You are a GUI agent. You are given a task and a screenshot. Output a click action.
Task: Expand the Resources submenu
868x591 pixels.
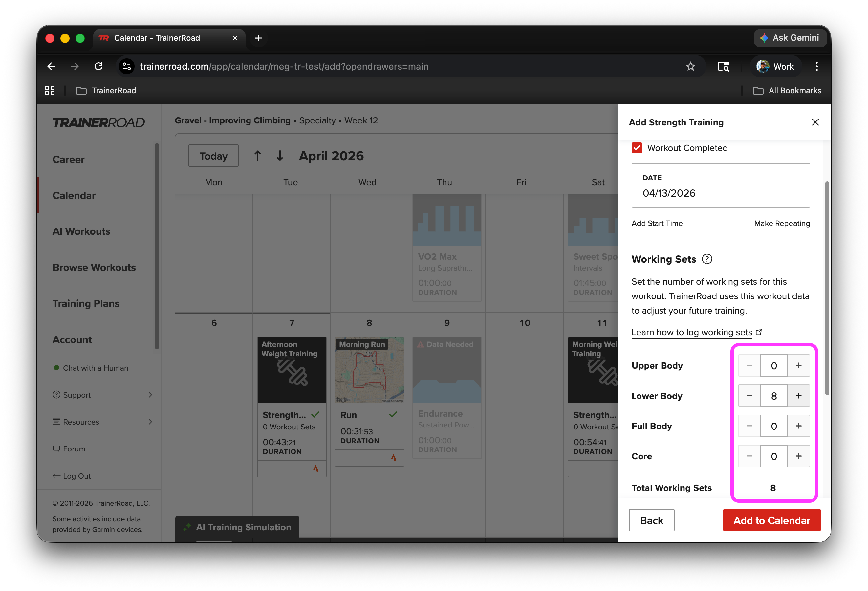click(103, 422)
